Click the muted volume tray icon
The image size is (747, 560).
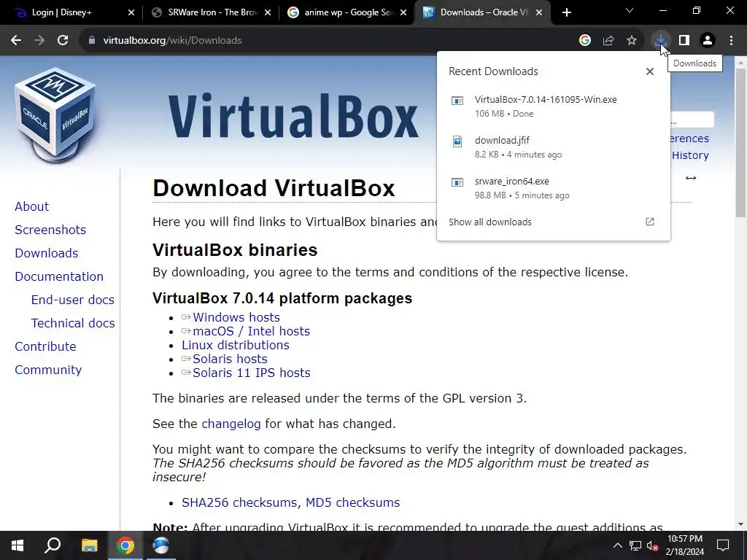point(653,545)
